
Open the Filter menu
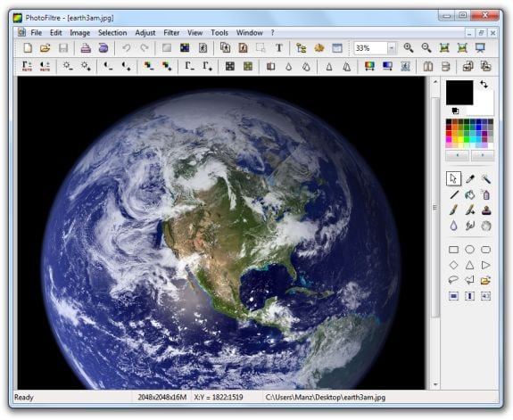point(171,33)
